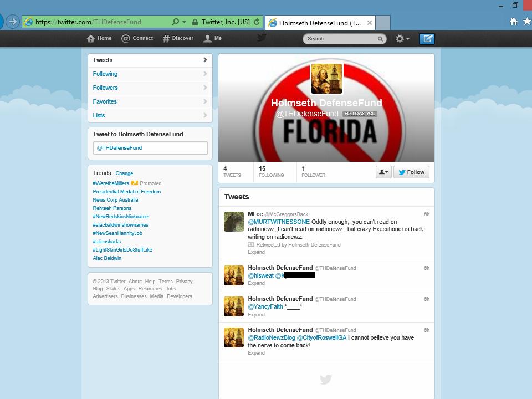Screen dimensions: 532x399
Task: Open the user actions dropdown beside Follow
Action: pyautogui.click(x=383, y=172)
